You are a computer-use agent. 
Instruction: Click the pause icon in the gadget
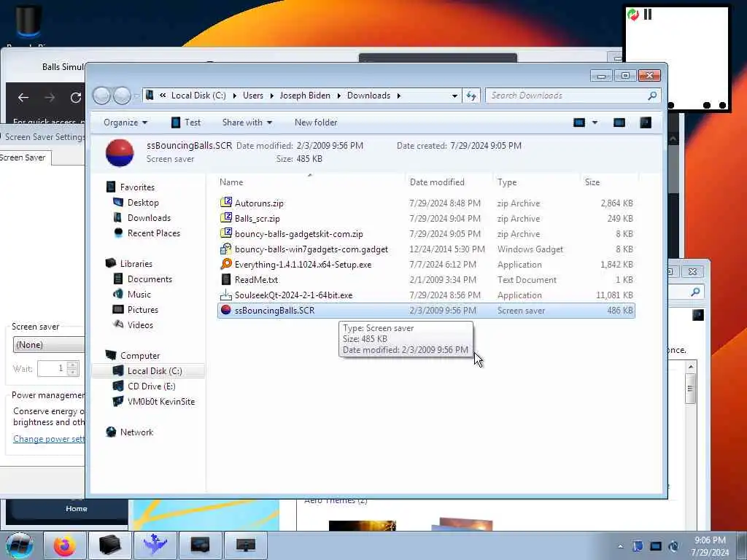point(648,15)
